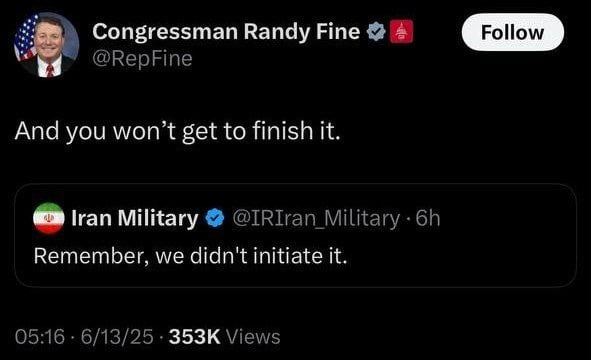The image size is (591, 360).
Task: Click the 05:16 post time
Action: pos(40,337)
